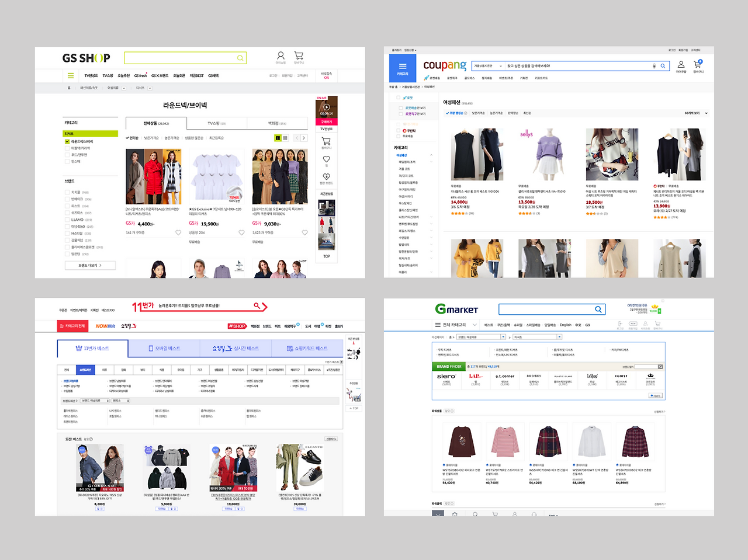Switch GS SHOP to grid view icon
This screenshot has height=560, width=748.
(x=278, y=138)
